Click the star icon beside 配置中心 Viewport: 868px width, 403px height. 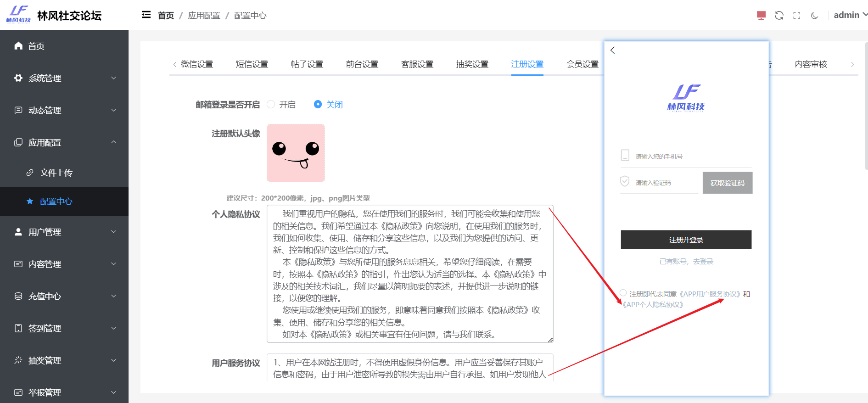click(x=30, y=201)
